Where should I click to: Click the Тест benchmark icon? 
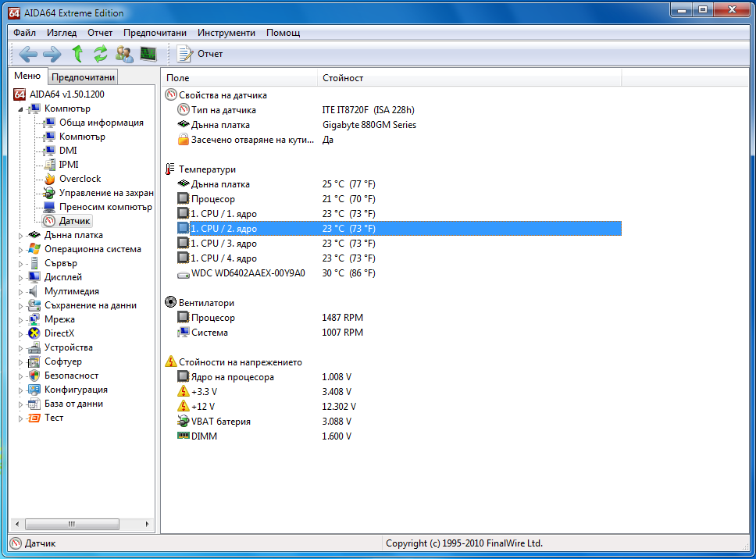(x=34, y=418)
